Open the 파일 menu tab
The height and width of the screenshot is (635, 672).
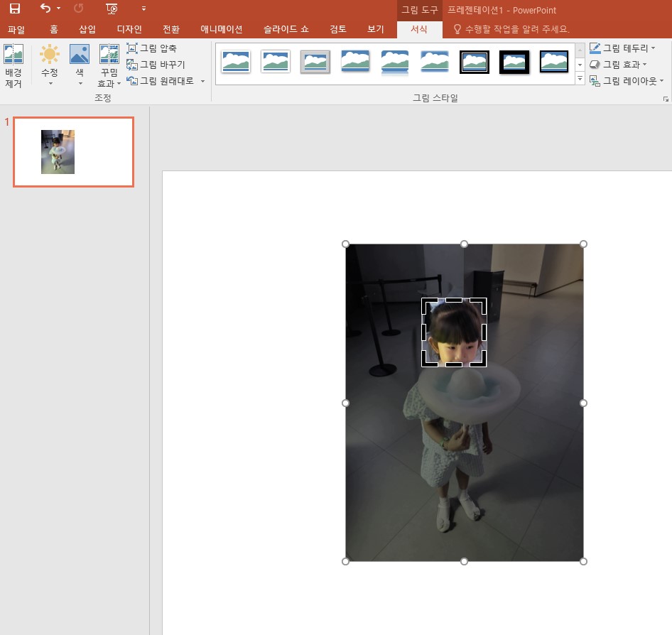point(16,29)
